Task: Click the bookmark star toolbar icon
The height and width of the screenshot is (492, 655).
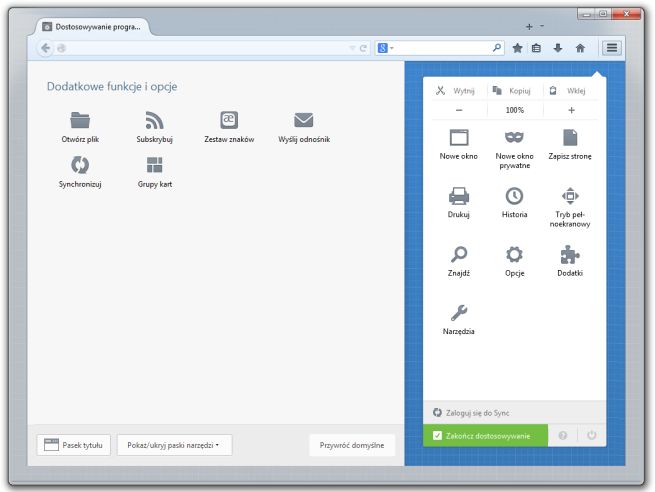Action: tap(517, 48)
